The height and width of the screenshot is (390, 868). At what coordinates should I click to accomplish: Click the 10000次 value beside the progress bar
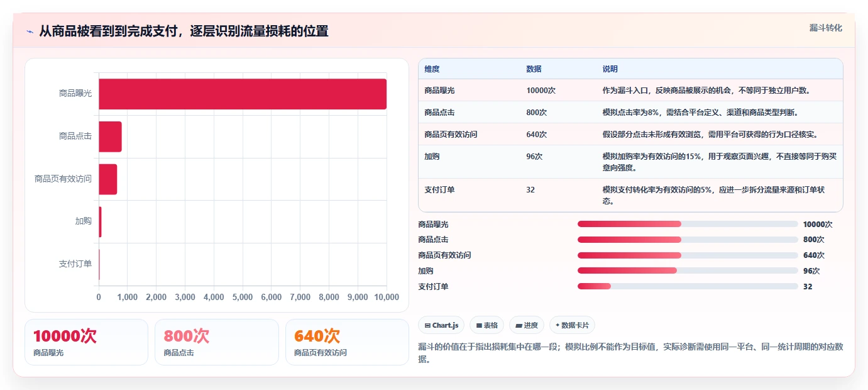click(x=818, y=225)
